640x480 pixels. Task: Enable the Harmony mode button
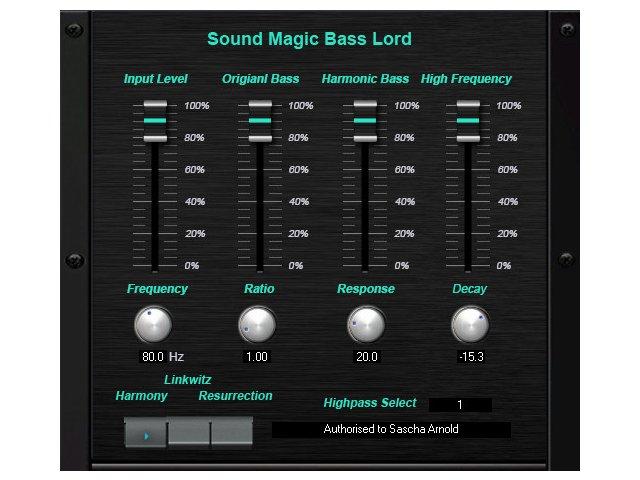145,432
